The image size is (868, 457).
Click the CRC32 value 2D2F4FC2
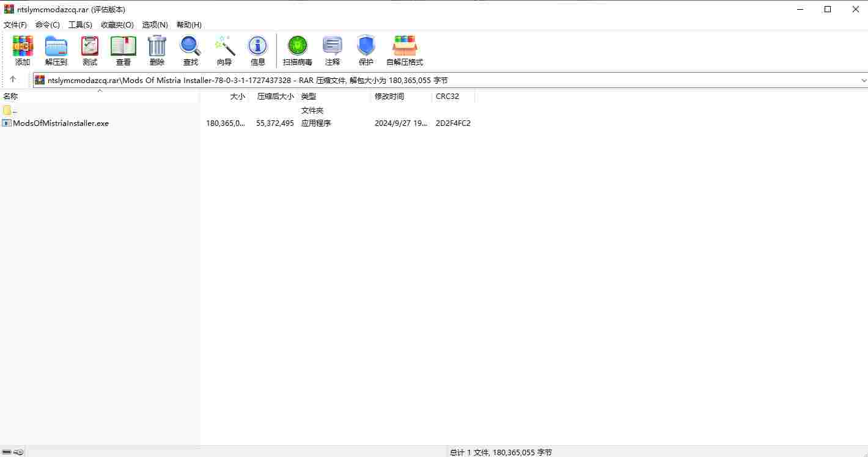coord(453,123)
